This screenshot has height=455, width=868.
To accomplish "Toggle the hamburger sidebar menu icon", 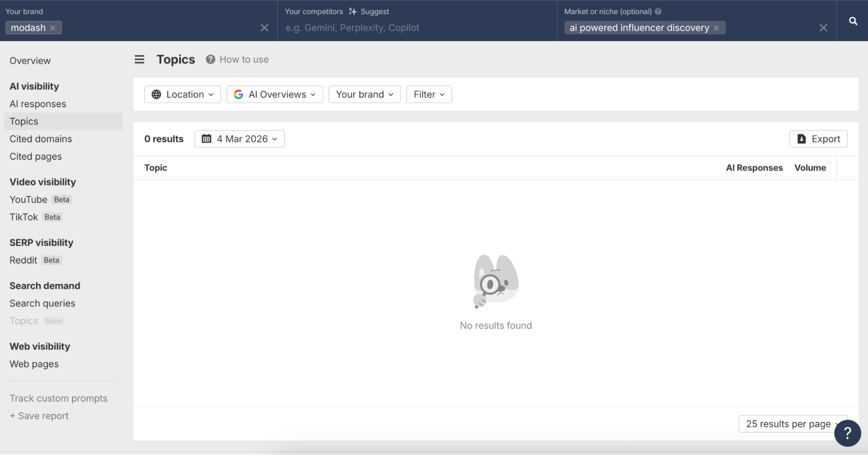I will [x=139, y=59].
